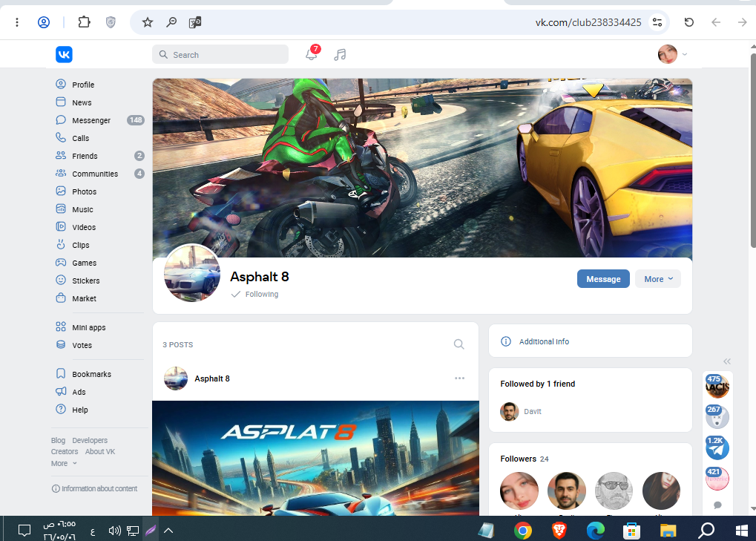
Task: Click the Votes coin icon
Action: point(61,345)
